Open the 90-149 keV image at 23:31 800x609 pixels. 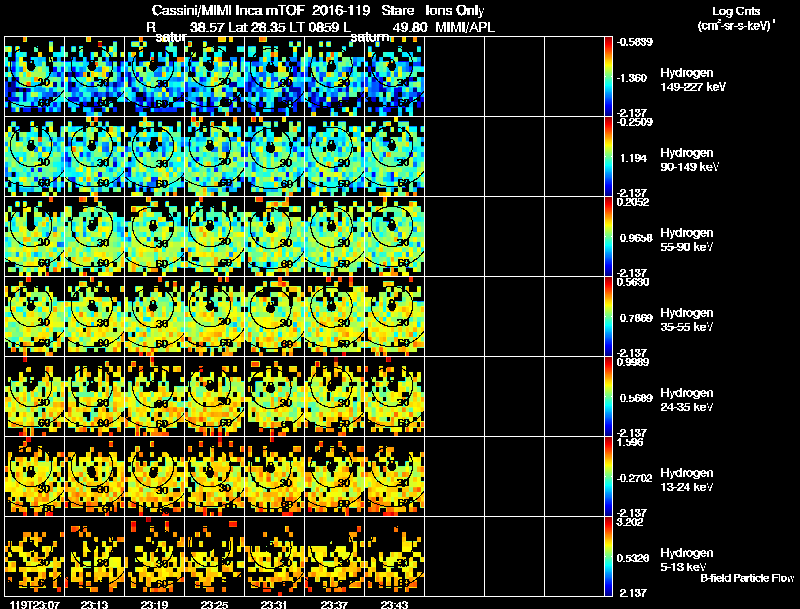pyautogui.click(x=274, y=157)
